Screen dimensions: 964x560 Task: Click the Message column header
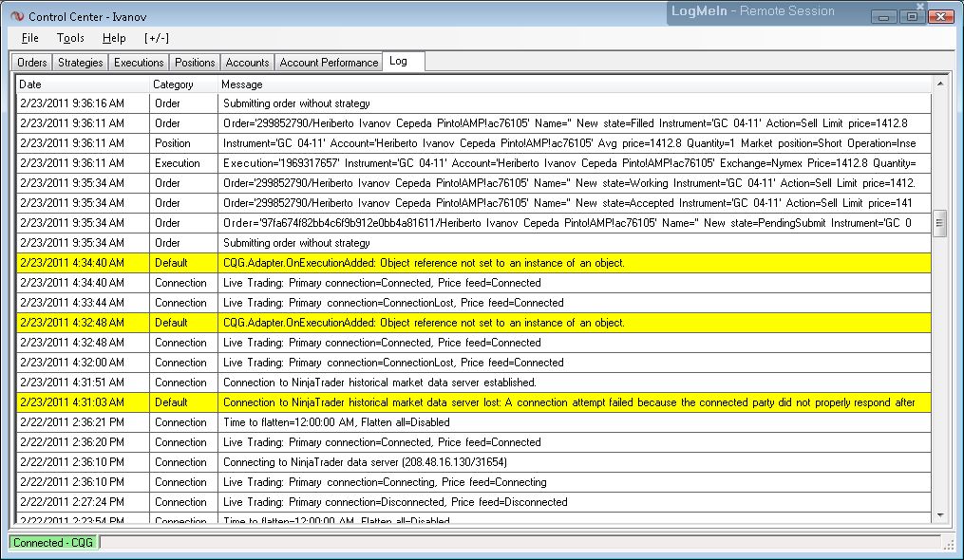pos(575,84)
